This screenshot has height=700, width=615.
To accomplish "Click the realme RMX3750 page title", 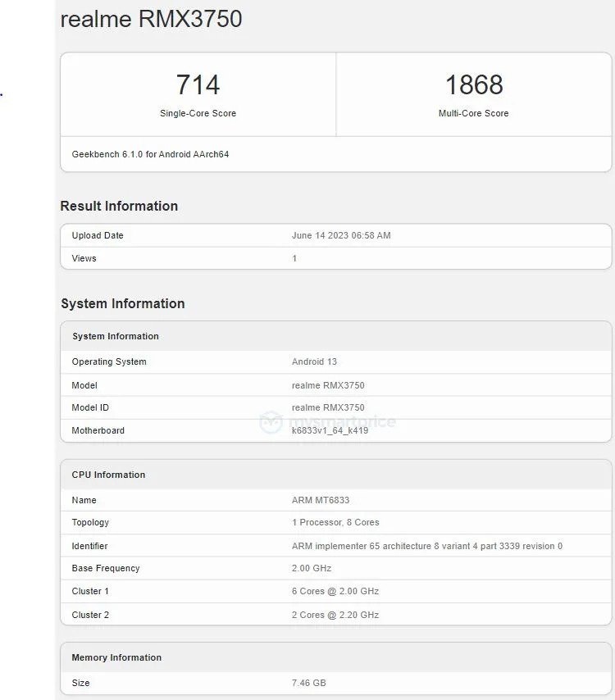I will point(152,19).
